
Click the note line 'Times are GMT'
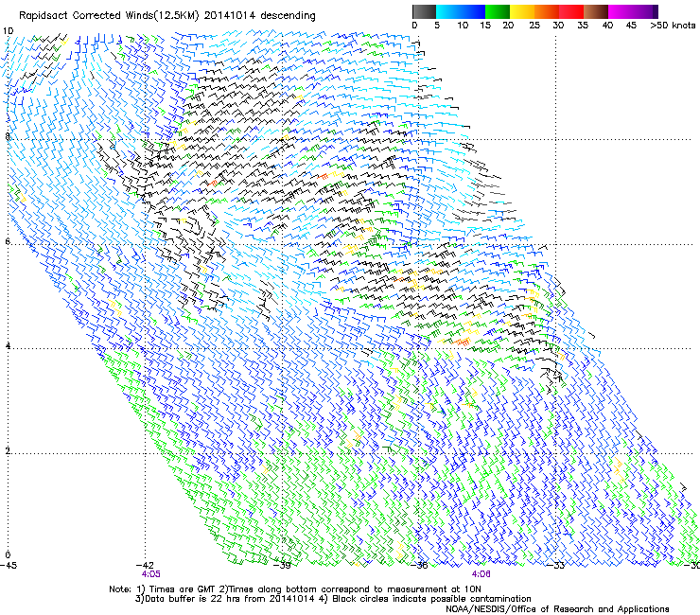pos(183,589)
